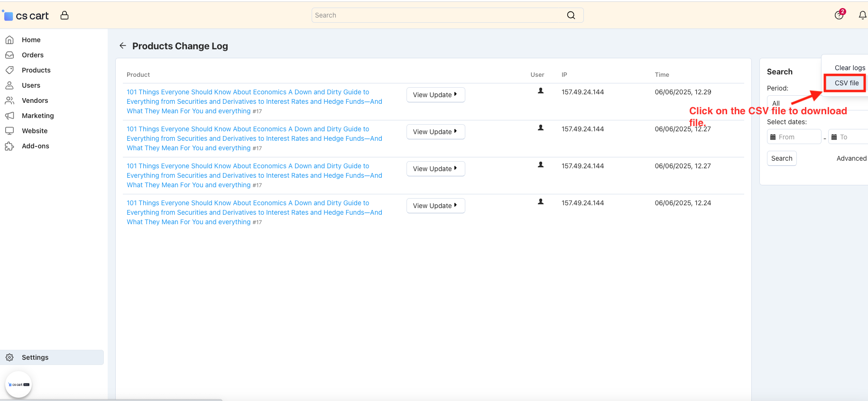Viewport: 868px width, 401px height.
Task: Click the Add-ons puzzle icon
Action: pos(9,146)
